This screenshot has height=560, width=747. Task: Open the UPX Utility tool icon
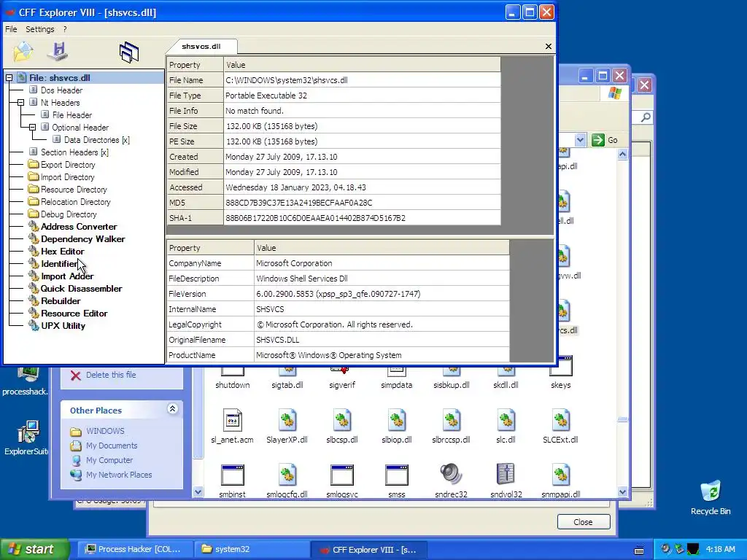pyautogui.click(x=34, y=325)
